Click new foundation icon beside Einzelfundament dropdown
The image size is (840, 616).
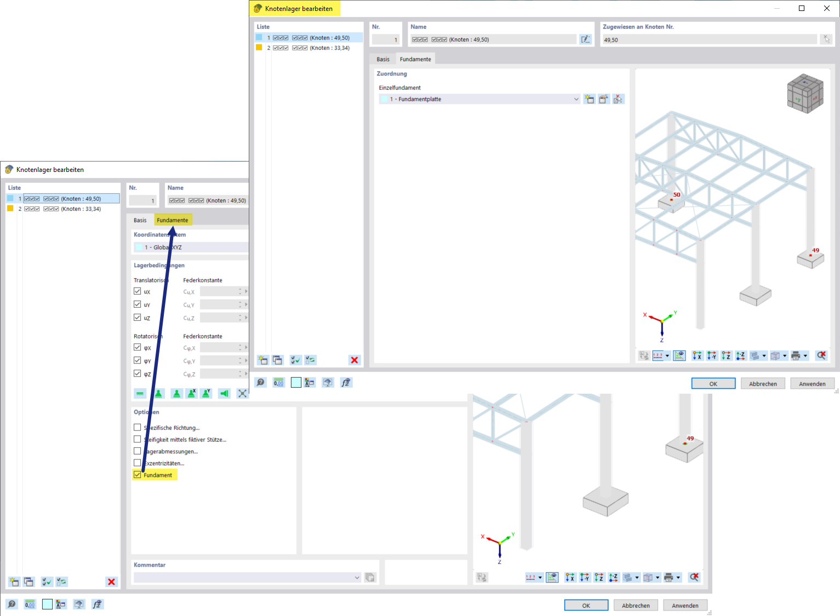(589, 99)
